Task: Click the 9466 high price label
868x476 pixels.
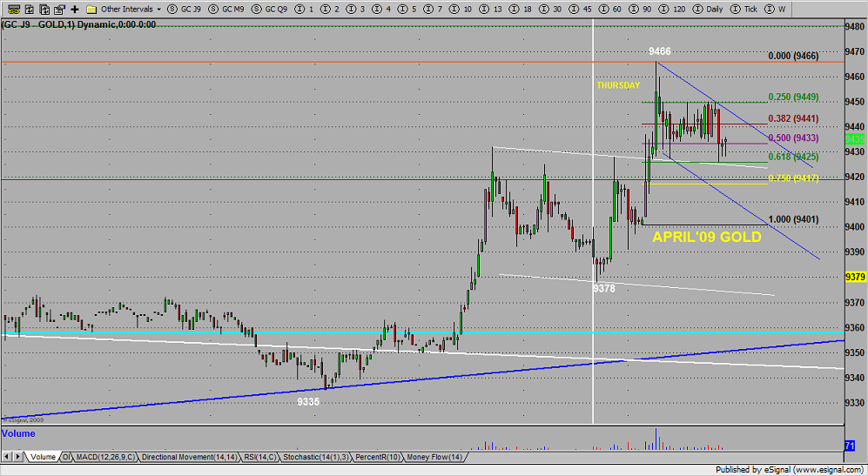Action: pos(659,51)
